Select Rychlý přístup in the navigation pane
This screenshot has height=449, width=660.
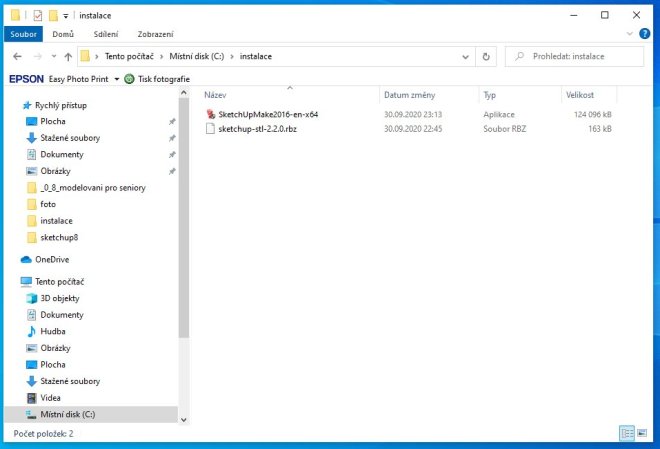pyautogui.click(x=61, y=105)
